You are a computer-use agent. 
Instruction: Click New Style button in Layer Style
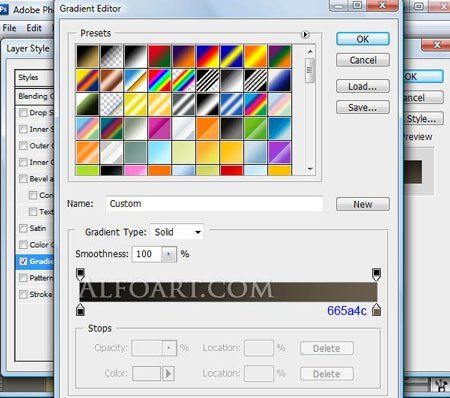[x=424, y=119]
